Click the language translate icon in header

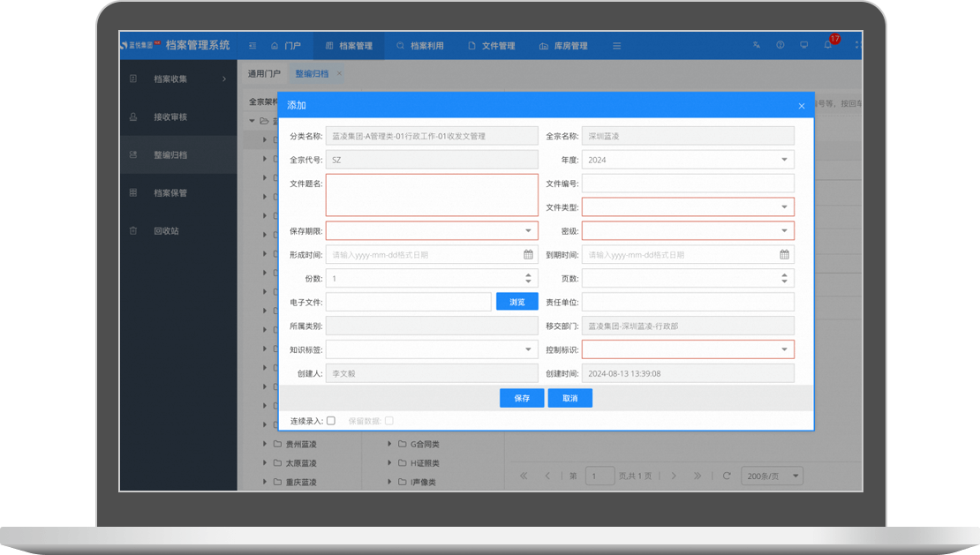point(756,46)
